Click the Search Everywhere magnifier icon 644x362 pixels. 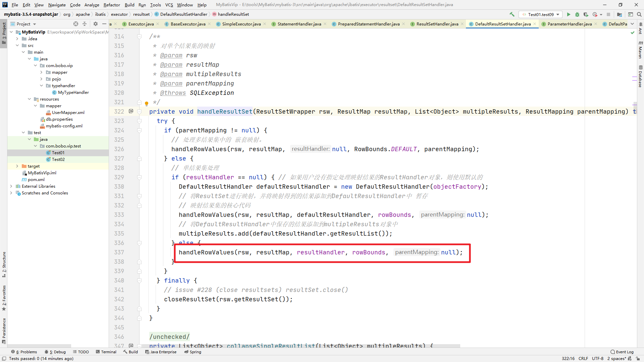tap(639, 14)
